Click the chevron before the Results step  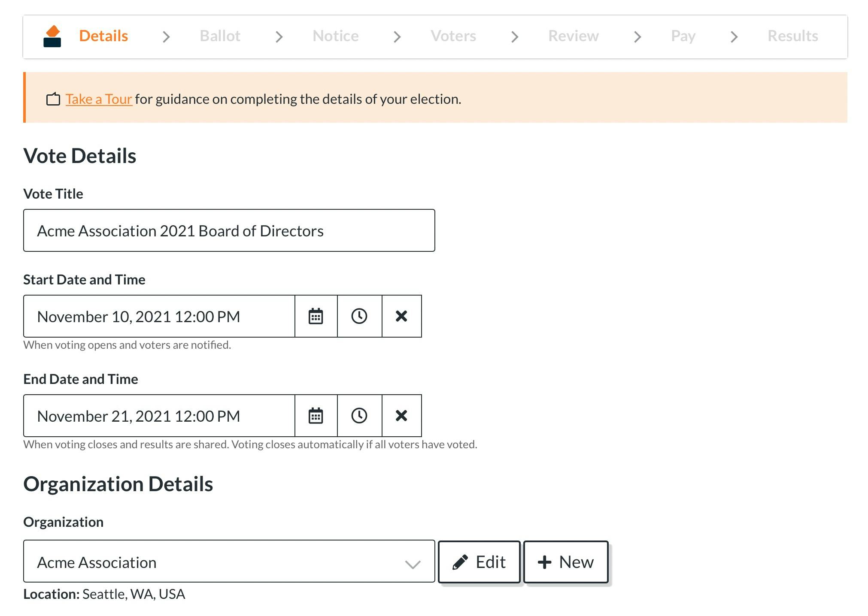(x=734, y=36)
